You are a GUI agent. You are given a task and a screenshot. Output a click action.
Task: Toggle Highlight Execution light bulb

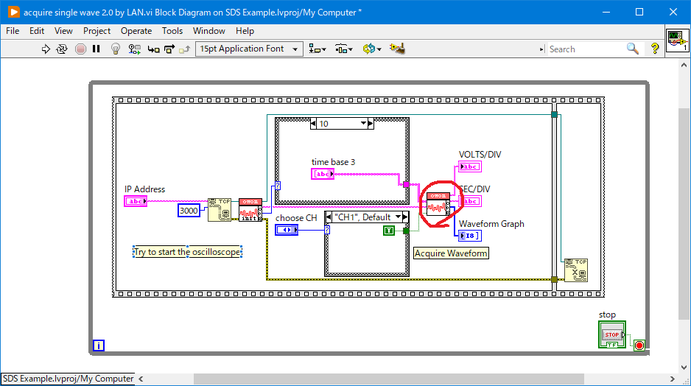pyautogui.click(x=115, y=49)
